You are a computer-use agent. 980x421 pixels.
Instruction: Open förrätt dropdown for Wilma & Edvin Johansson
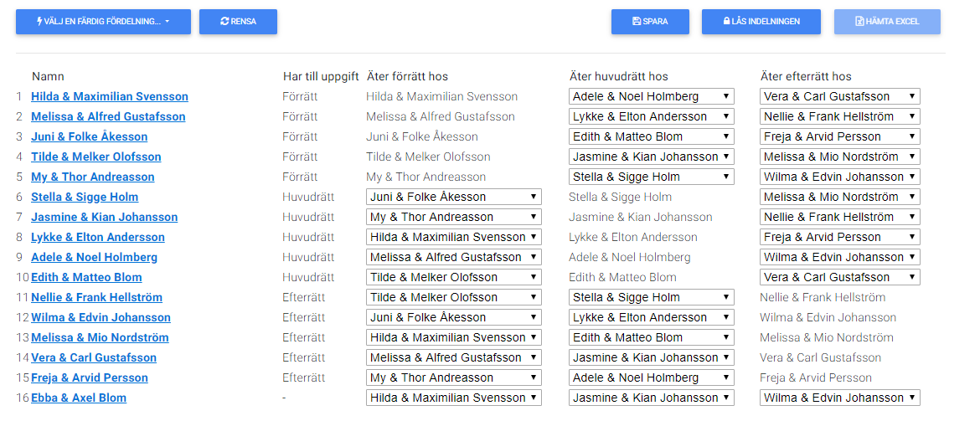pos(454,318)
